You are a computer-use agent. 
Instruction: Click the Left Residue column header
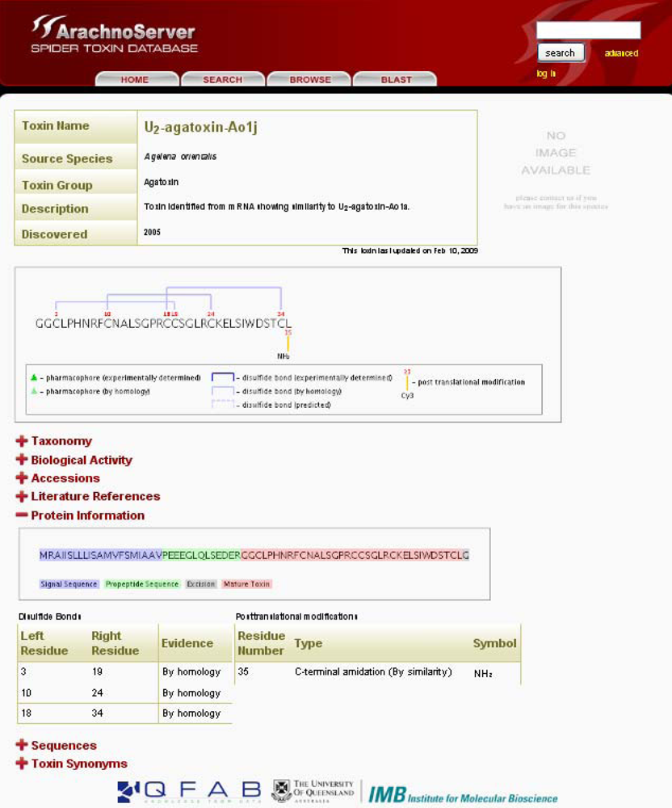point(44,643)
